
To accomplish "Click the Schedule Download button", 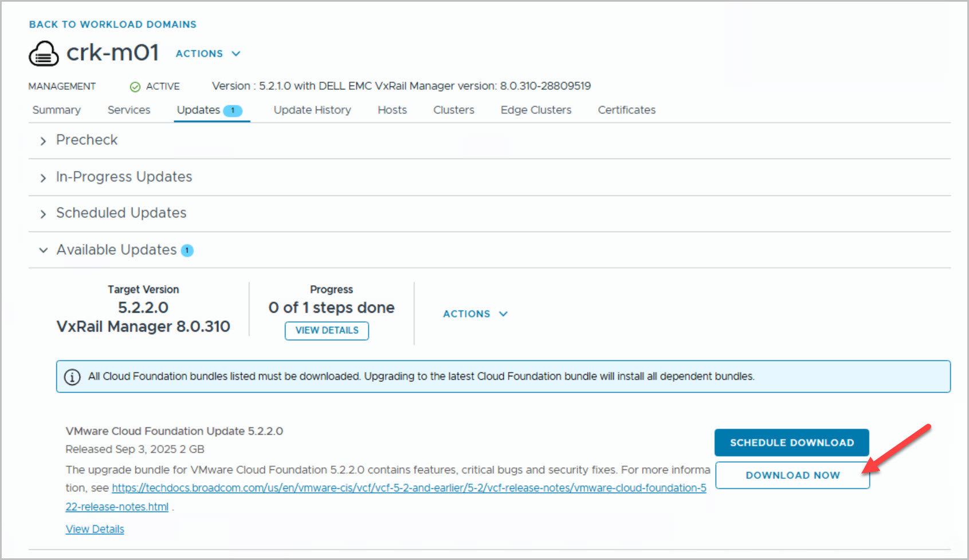I will pos(791,443).
